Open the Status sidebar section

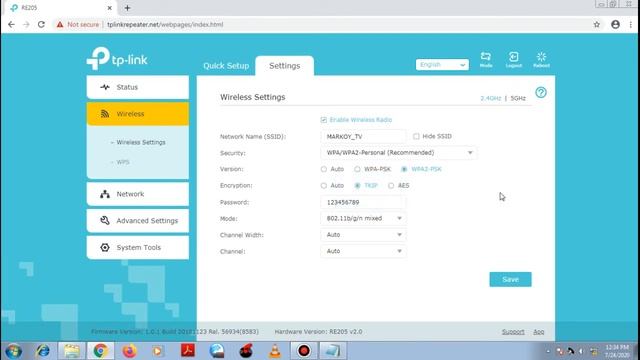138,87
